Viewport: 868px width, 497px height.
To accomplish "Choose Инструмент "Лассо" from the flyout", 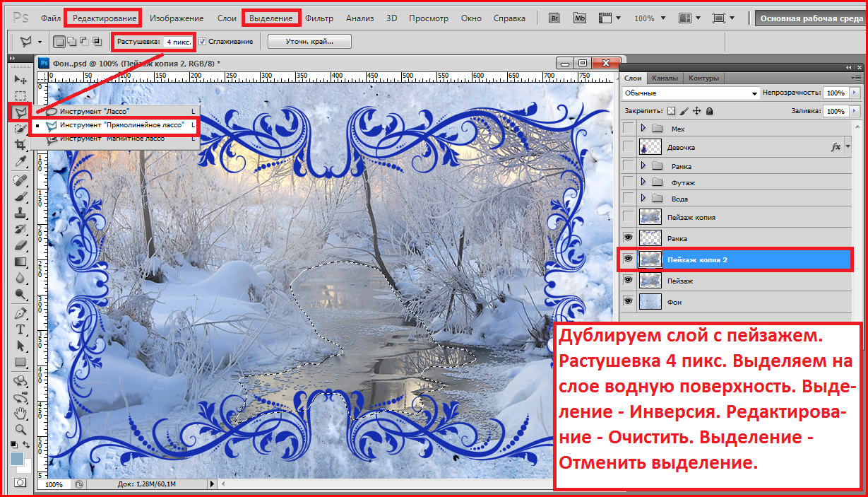I will point(94,112).
